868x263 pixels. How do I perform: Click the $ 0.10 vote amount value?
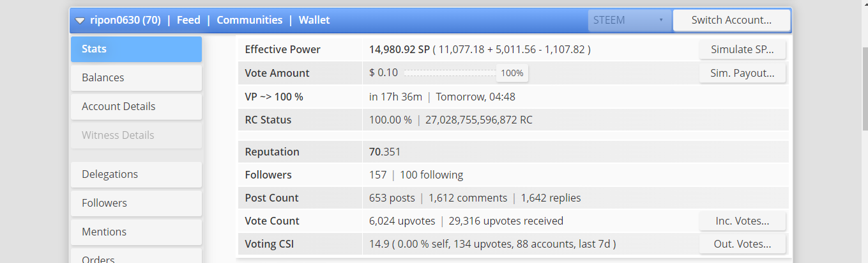click(383, 73)
